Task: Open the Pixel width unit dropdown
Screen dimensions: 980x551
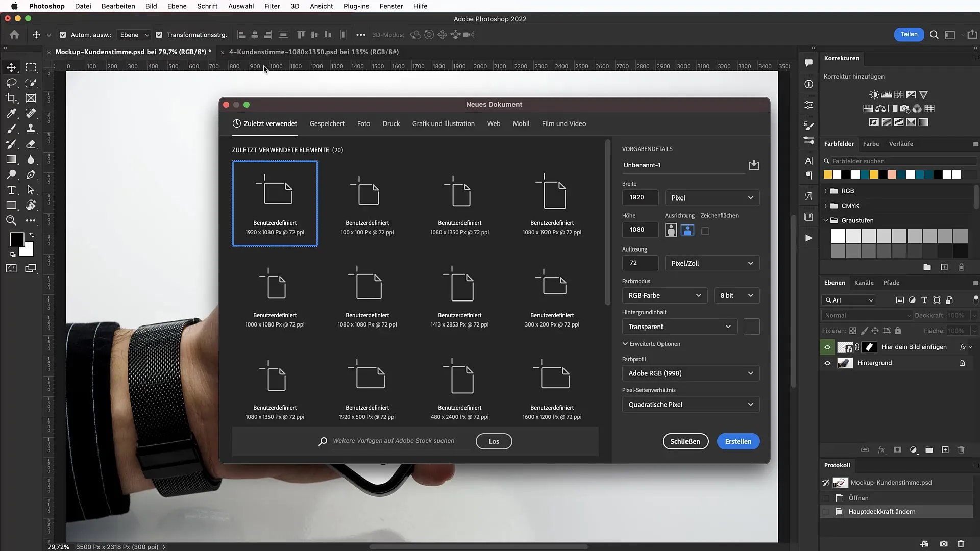Action: click(x=712, y=197)
